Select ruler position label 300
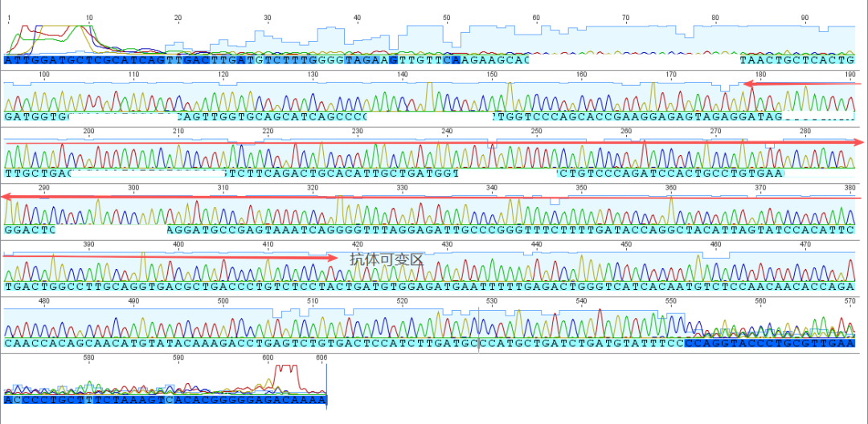The image size is (868, 424). (x=133, y=187)
